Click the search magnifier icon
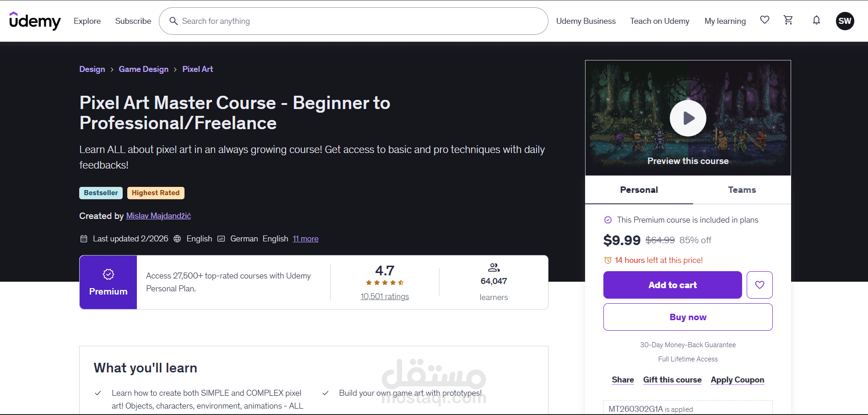868x415 pixels. click(x=174, y=21)
